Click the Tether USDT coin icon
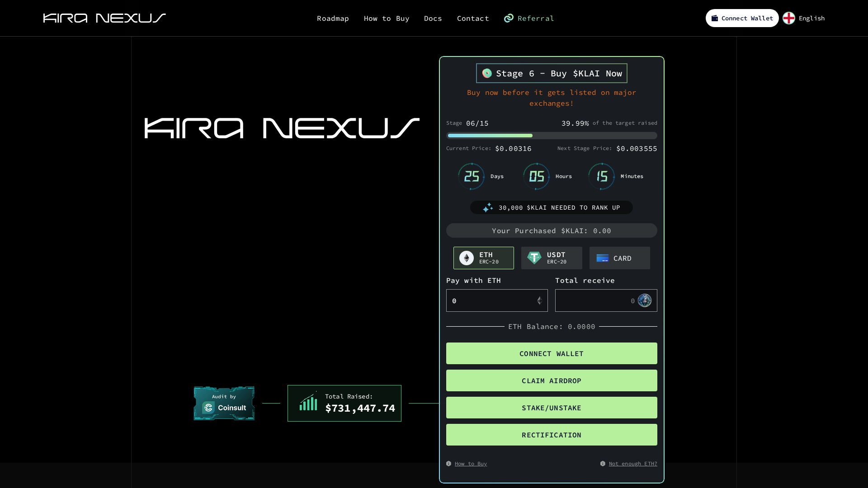 [534, 258]
